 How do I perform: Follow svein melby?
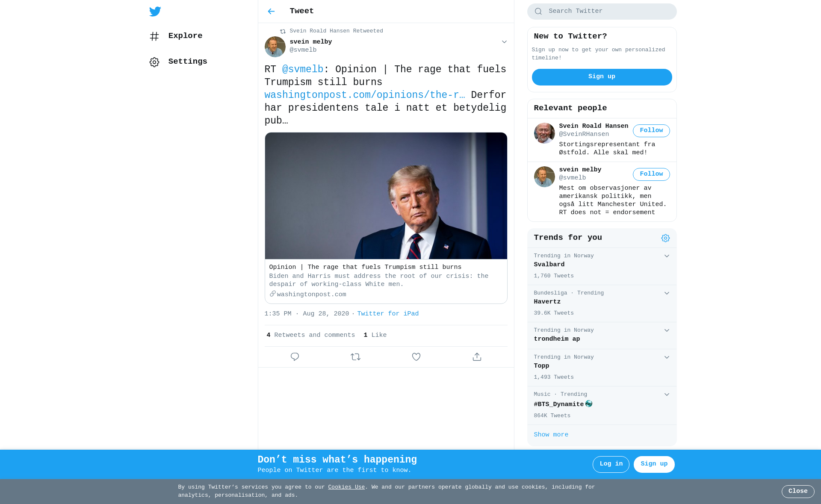click(651, 174)
